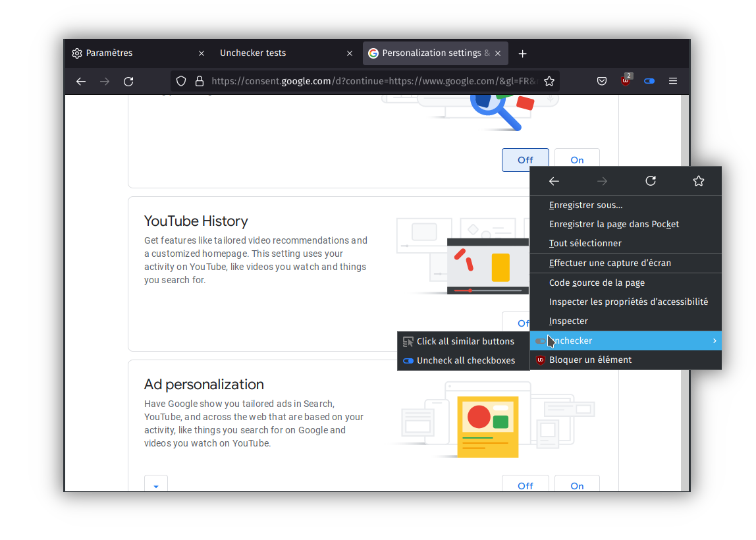
Task: Expand the Unchecker submenu entry
Action: tap(626, 341)
